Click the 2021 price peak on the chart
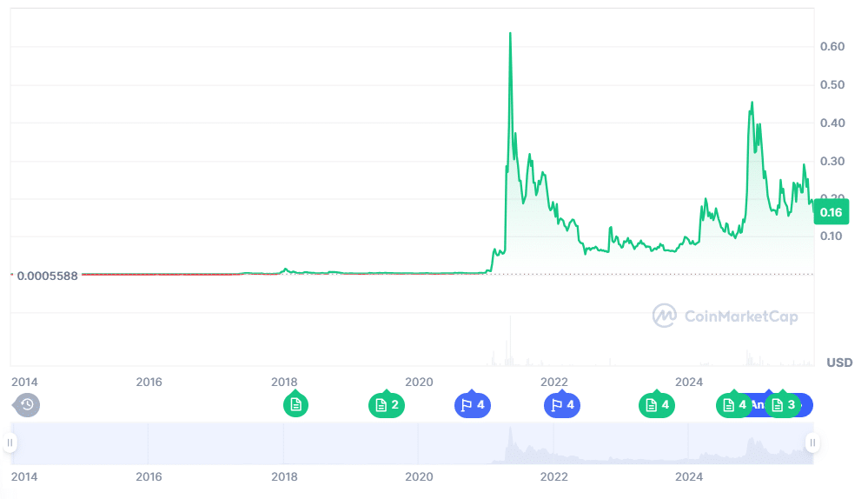Viewport: 868px width, 499px height. [510, 34]
